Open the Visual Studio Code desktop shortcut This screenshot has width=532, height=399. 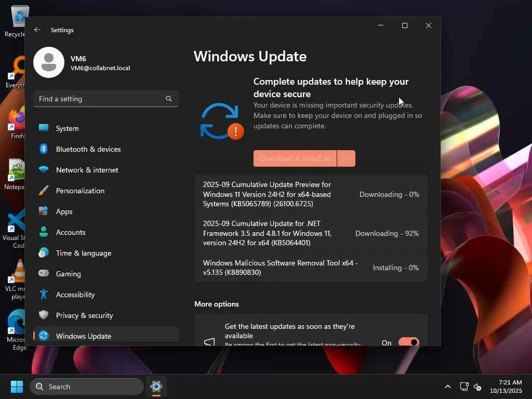coord(14,229)
